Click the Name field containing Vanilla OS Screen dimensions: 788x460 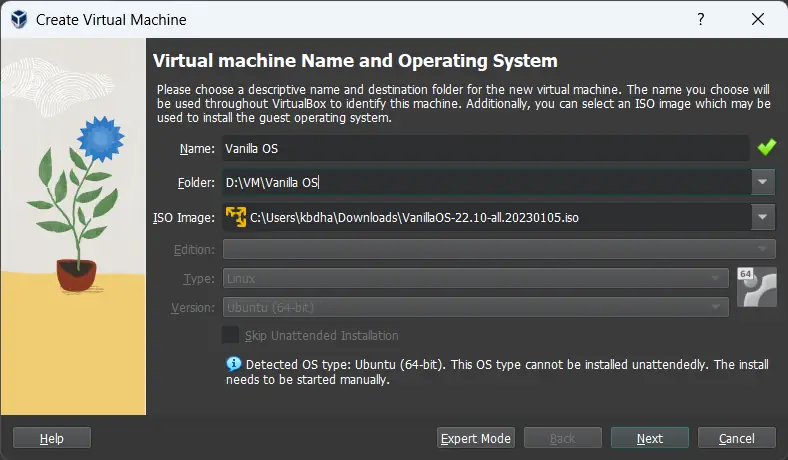click(x=486, y=148)
